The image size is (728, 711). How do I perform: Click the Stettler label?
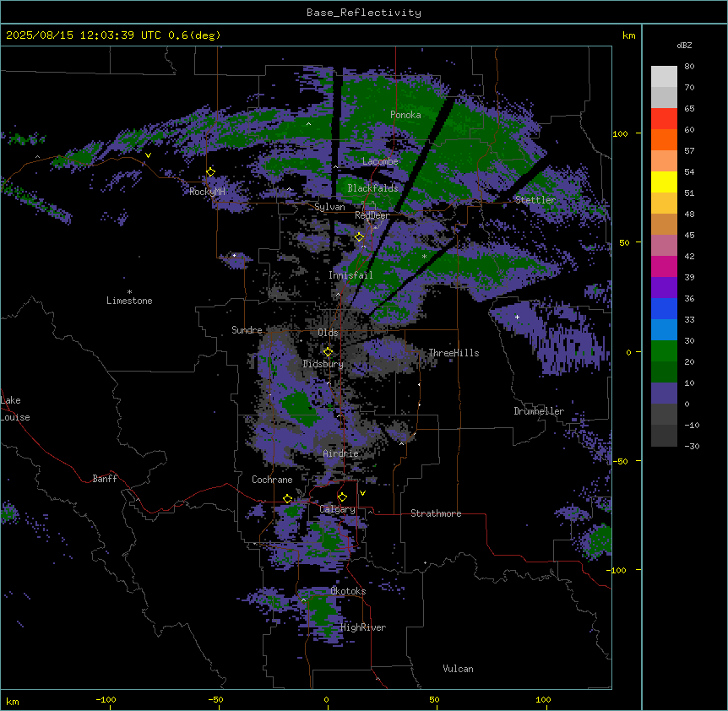coord(535,200)
